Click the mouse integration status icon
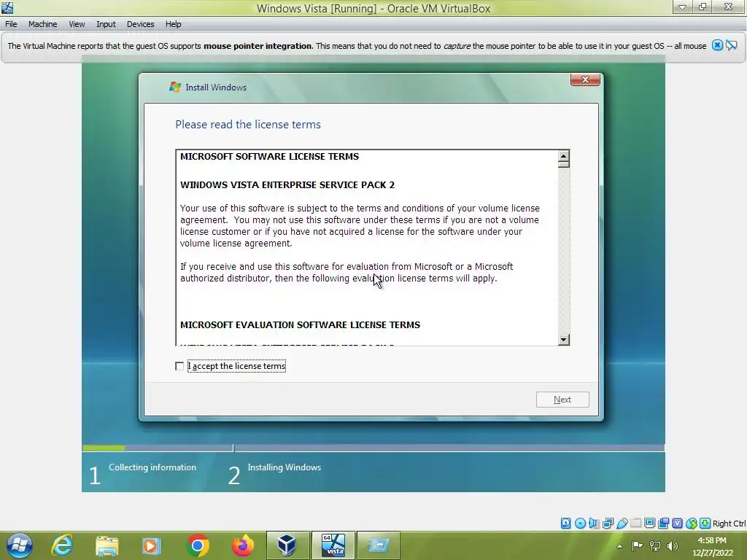Viewport: 747px width, 560px height. pyautogui.click(x=692, y=524)
